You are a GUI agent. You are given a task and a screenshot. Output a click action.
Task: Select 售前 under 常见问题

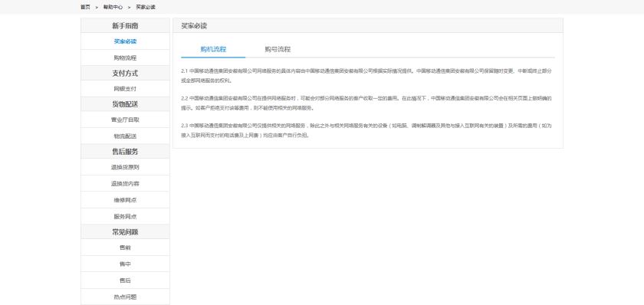point(125,248)
